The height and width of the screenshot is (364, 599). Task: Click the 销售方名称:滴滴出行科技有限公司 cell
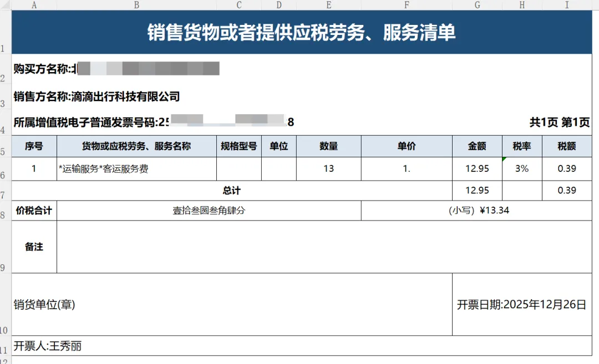pyautogui.click(x=302, y=97)
